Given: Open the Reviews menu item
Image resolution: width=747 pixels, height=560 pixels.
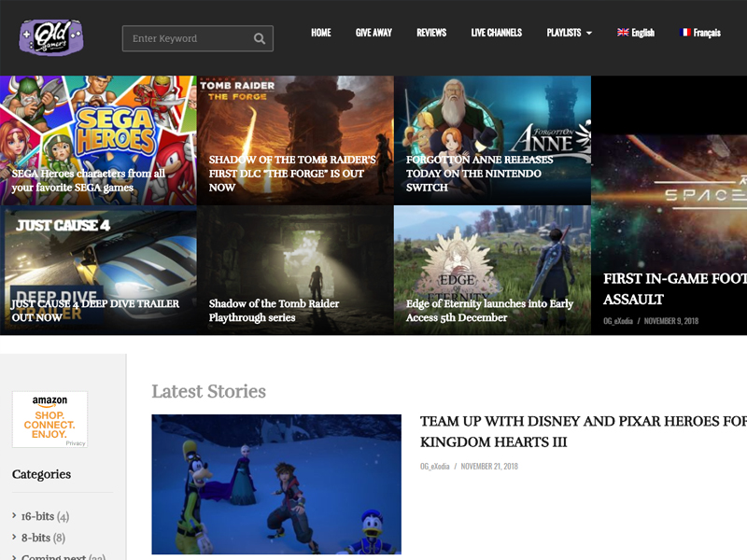Looking at the screenshot, I should click(431, 33).
